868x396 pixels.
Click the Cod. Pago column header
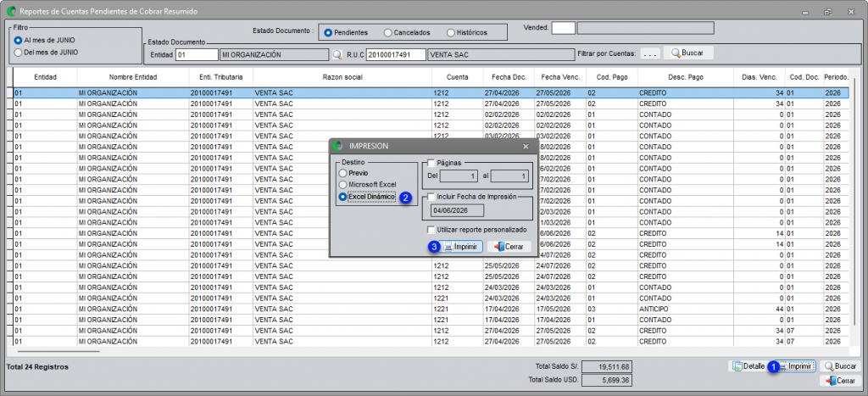coord(612,77)
